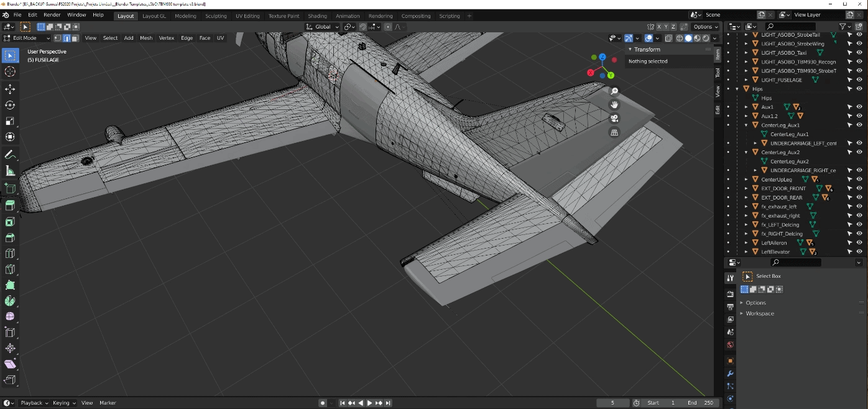Hide LIGHT_FUSELAGE with its eye icon
The height and width of the screenshot is (409, 868).
(x=859, y=80)
